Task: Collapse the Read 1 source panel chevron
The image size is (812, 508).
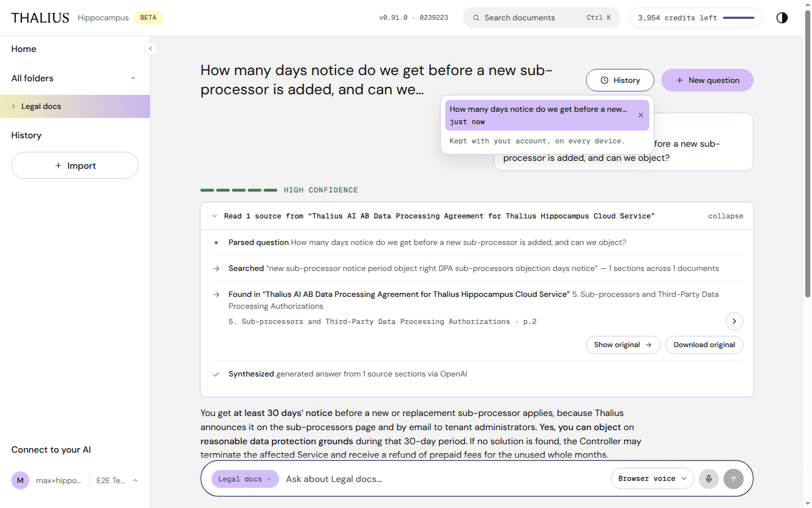Action: (x=215, y=216)
